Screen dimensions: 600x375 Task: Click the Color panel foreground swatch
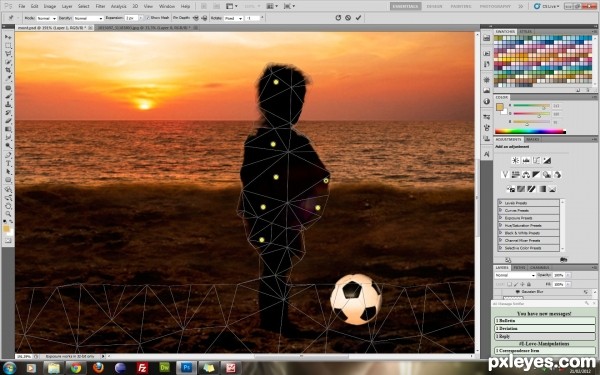pyautogui.click(x=500, y=108)
